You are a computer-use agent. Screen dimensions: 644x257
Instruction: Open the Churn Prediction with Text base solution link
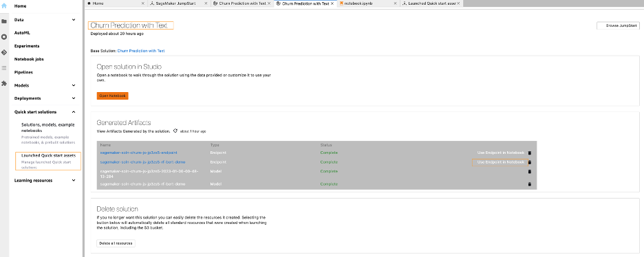(x=141, y=51)
